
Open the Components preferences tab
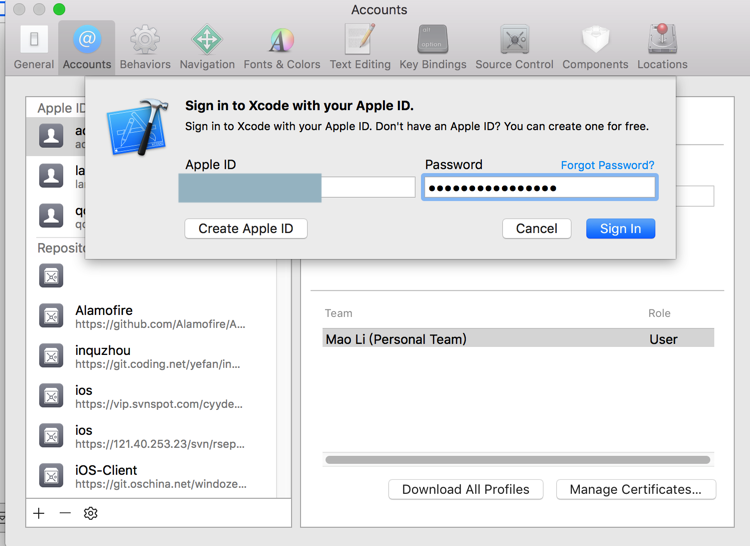(595, 48)
